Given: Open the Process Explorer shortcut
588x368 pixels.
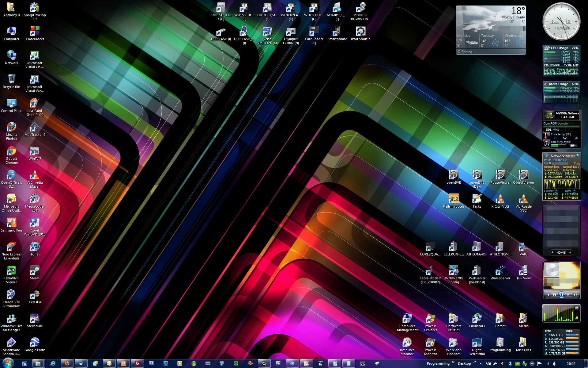Looking at the screenshot, I should 430,319.
